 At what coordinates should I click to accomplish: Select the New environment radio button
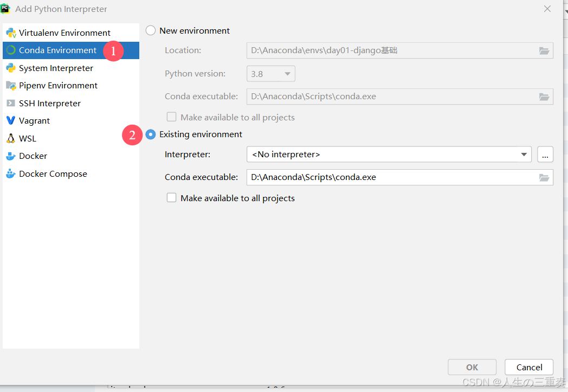151,30
